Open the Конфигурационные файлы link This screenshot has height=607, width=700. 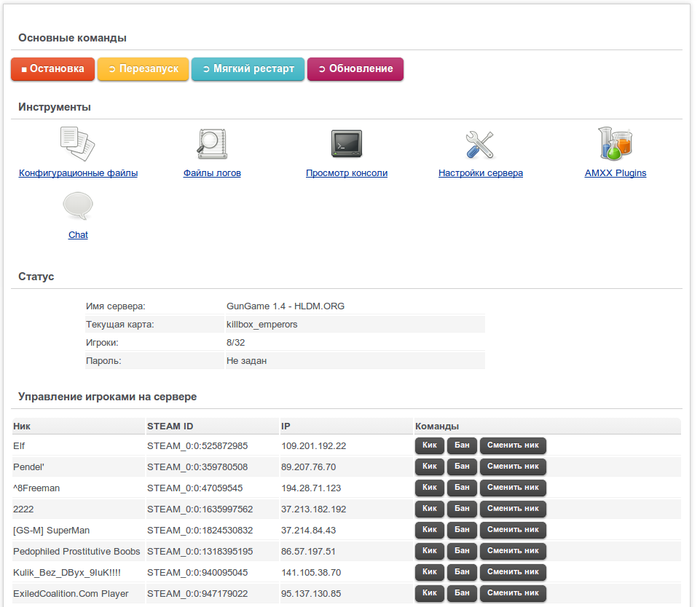[x=78, y=173]
